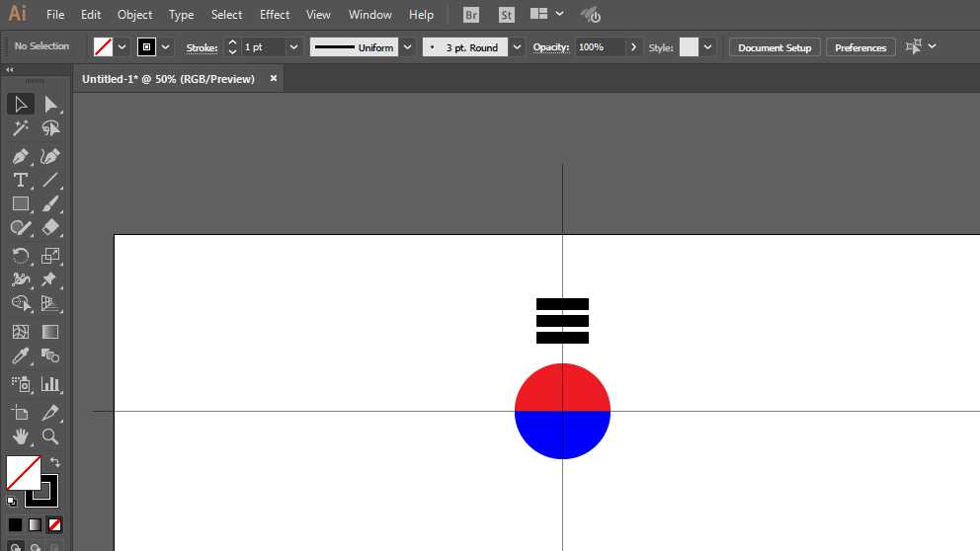Select the Mesh tool
980x551 pixels.
pyautogui.click(x=21, y=332)
